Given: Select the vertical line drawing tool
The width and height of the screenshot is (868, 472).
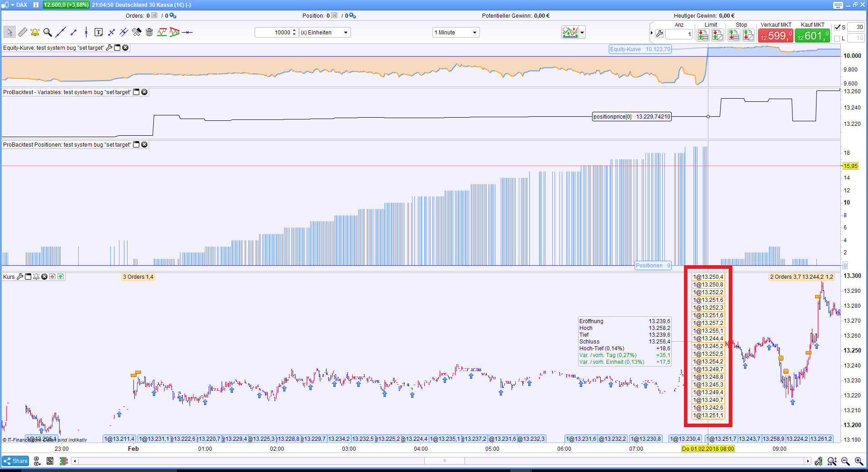Looking at the screenshot, I should (x=86, y=32).
